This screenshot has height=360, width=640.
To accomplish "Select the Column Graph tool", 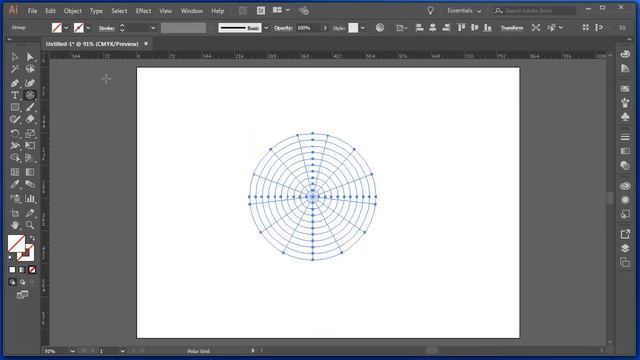I will coord(30,199).
